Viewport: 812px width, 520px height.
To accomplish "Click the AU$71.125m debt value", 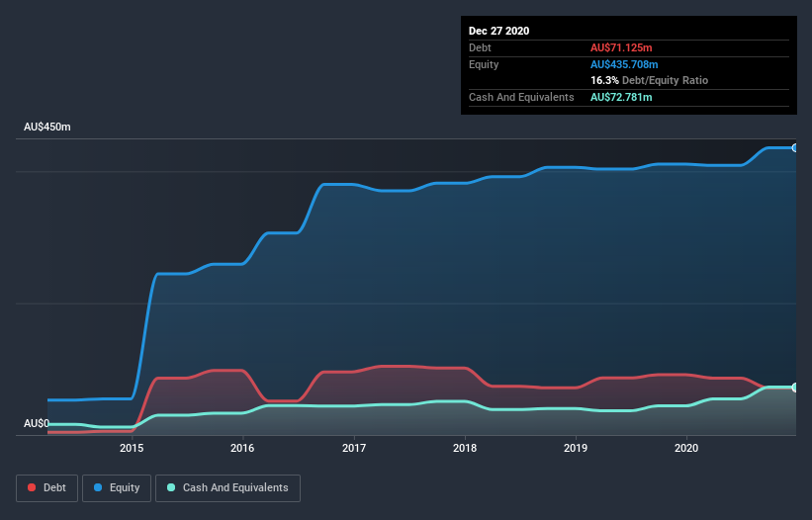I will [621, 47].
